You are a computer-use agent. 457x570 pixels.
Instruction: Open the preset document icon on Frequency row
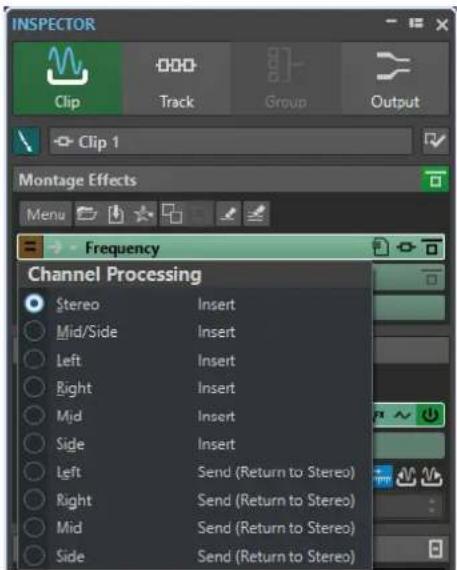[x=380, y=248]
